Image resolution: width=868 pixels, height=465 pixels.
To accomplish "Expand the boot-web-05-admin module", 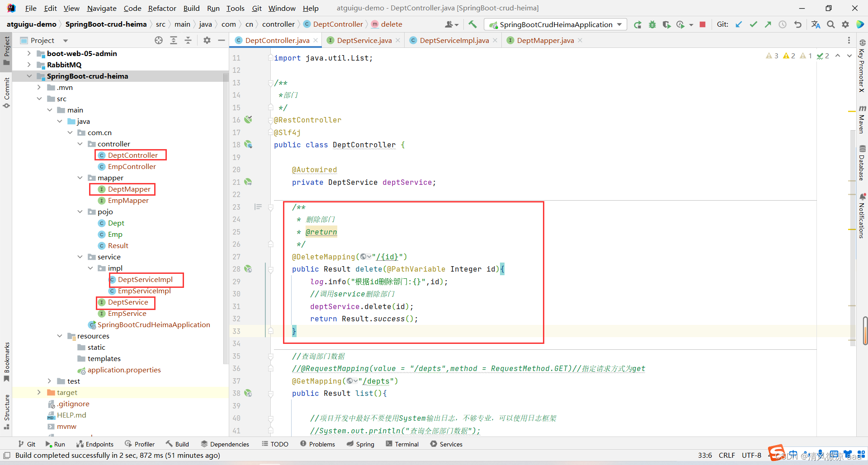I will (29, 53).
